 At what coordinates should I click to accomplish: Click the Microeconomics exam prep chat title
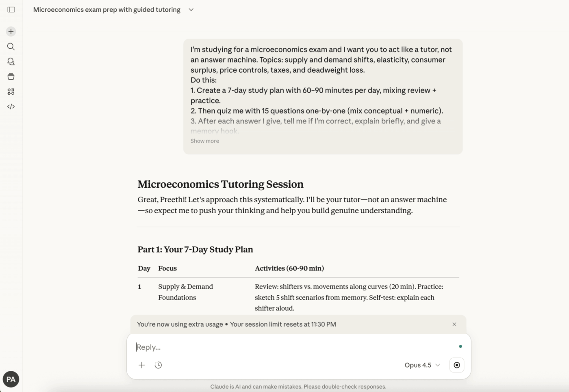[106, 10]
